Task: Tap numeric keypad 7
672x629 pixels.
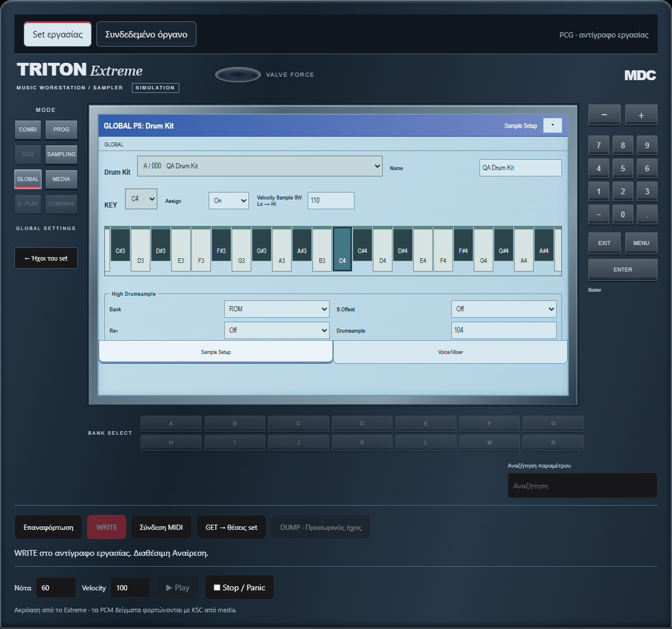Action: [x=599, y=145]
